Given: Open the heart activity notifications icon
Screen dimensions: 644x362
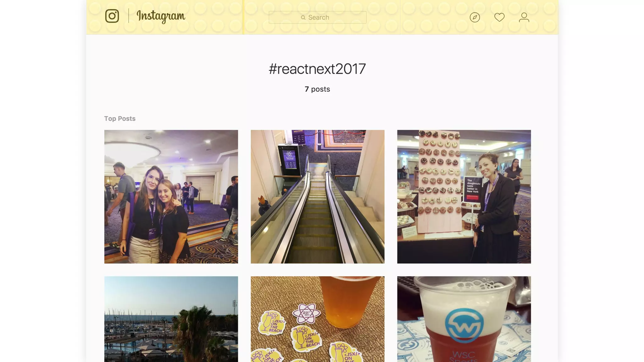Looking at the screenshot, I should click(x=499, y=17).
